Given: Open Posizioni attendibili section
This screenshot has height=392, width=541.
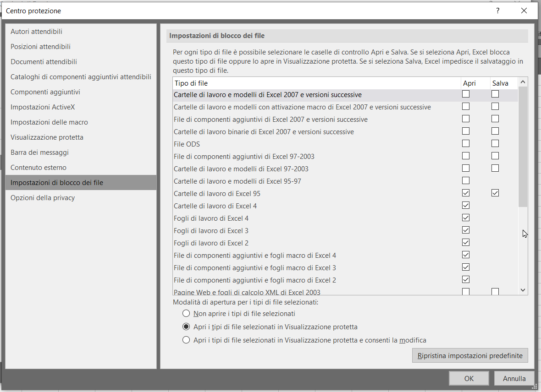Looking at the screenshot, I should [x=81, y=47].
